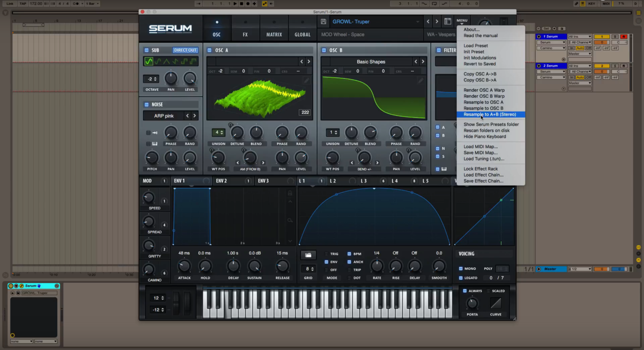Toggle MONO voicing checkbox
The width and height of the screenshot is (644, 350).
(461, 269)
